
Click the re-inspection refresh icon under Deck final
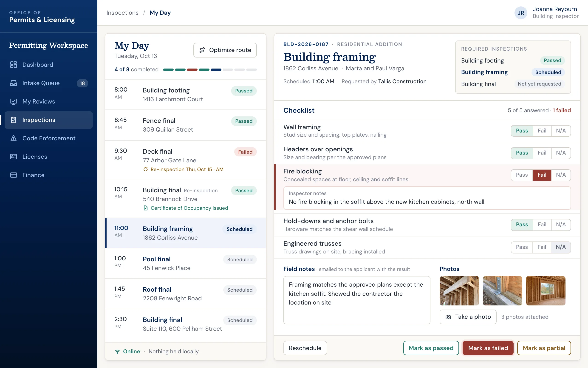(146, 170)
